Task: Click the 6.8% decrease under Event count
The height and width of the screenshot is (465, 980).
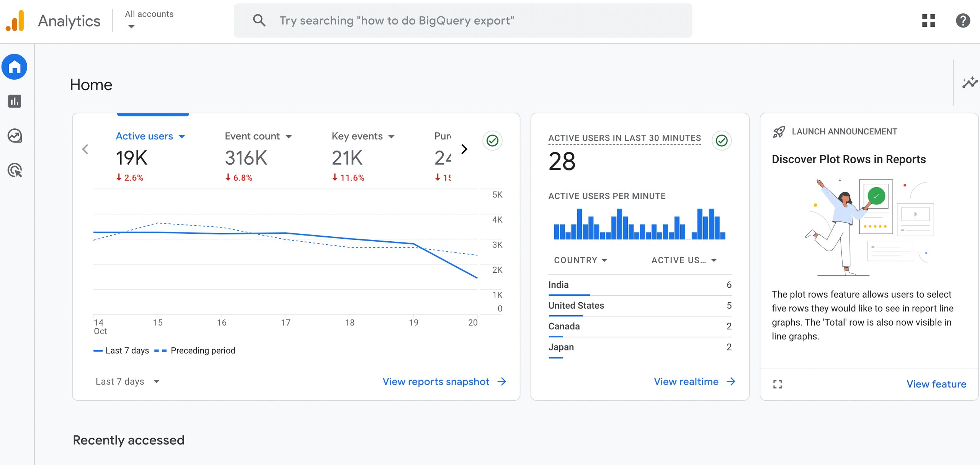Action: (x=238, y=178)
